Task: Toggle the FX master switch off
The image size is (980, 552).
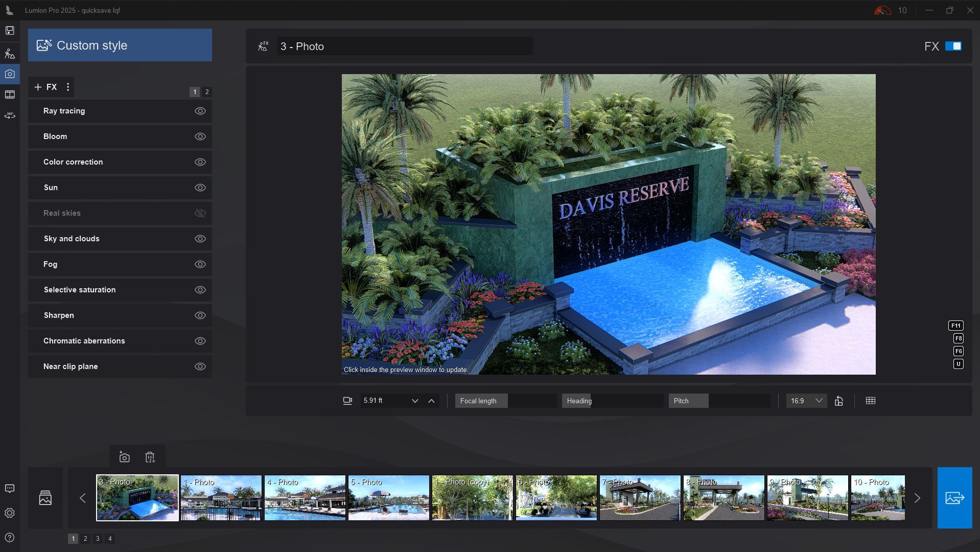Action: 953,46
